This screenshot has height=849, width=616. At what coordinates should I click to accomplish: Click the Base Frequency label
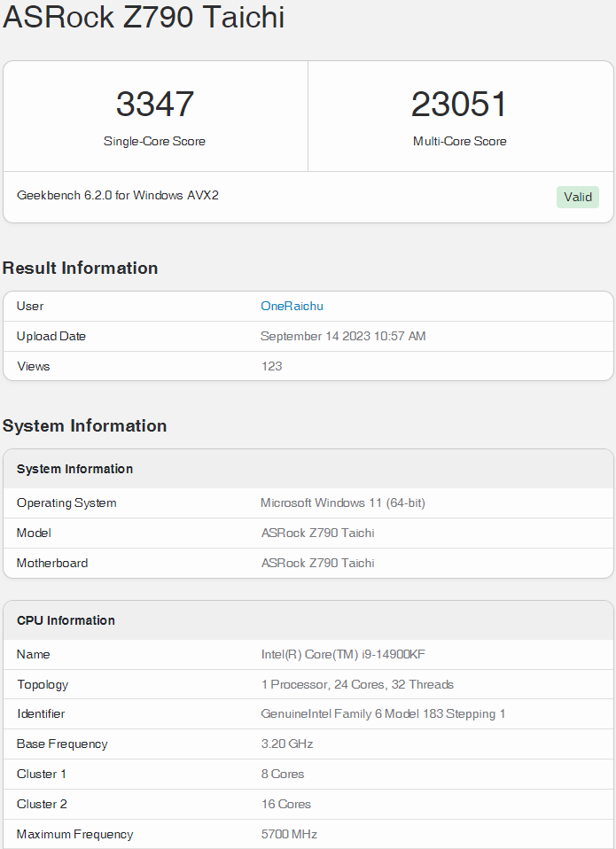62,744
